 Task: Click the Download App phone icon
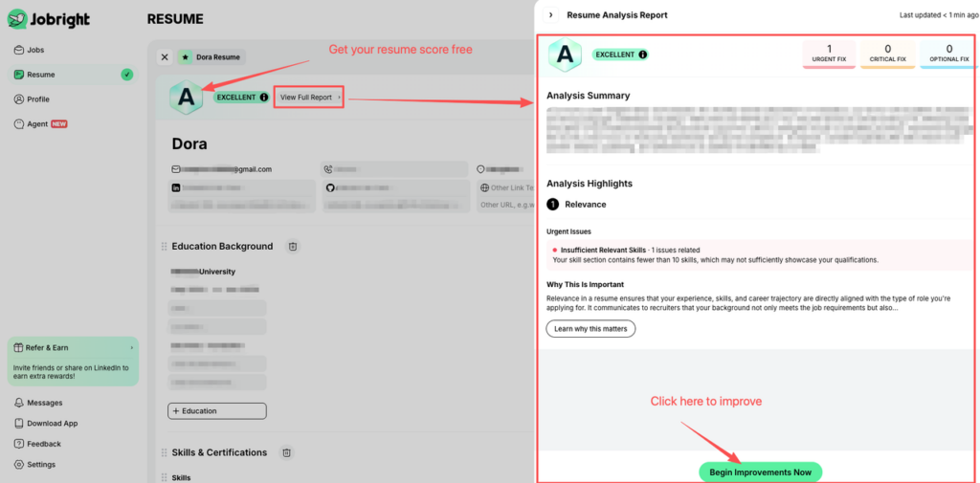19,424
